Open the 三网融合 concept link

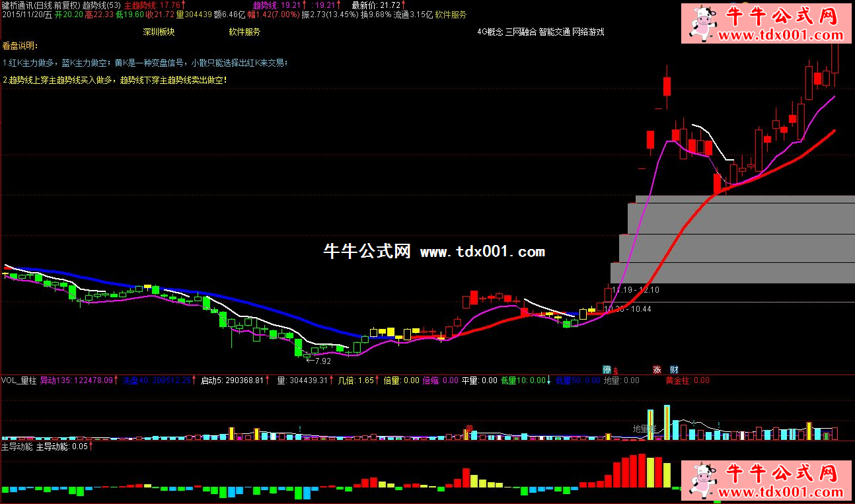click(521, 32)
